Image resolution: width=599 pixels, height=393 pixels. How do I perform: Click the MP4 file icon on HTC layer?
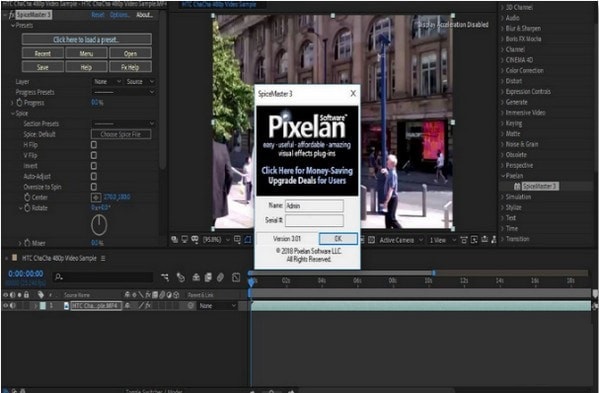(66, 306)
